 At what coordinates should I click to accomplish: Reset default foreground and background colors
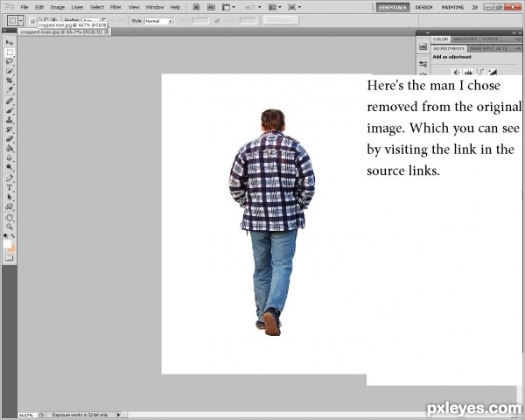6,235
